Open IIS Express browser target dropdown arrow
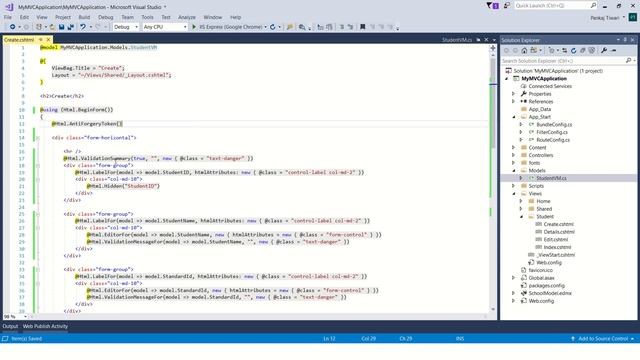640x360 pixels. coord(266,27)
